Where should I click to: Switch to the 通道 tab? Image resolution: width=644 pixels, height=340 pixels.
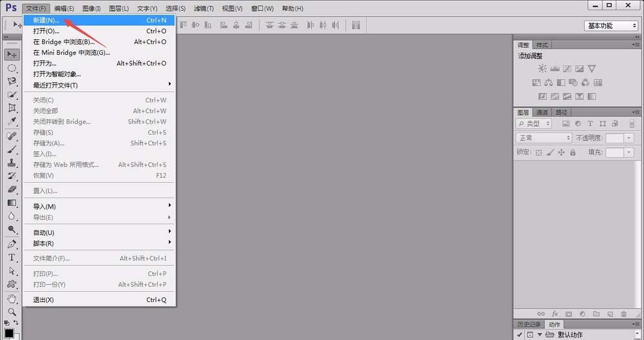542,113
